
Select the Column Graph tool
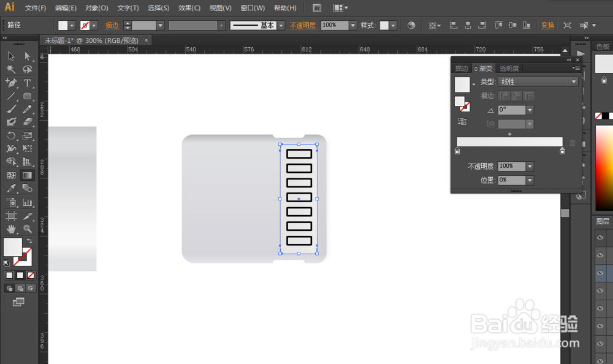point(27,202)
